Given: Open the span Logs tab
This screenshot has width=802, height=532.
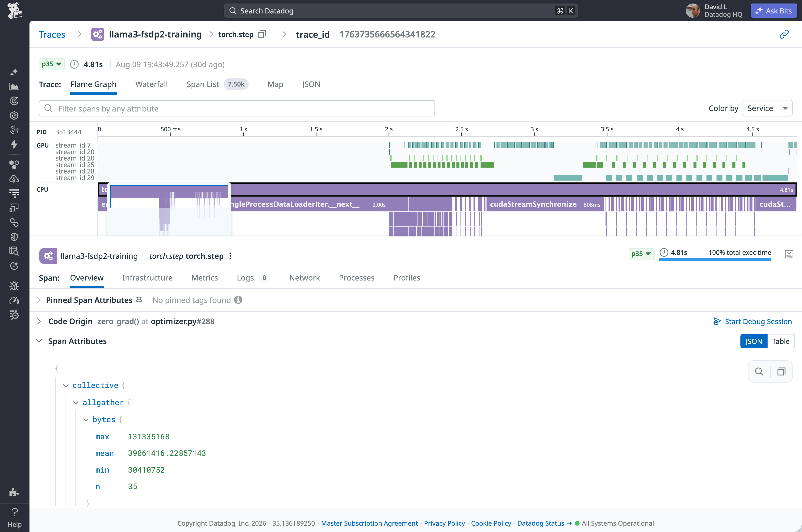Looking at the screenshot, I should 253,277.
